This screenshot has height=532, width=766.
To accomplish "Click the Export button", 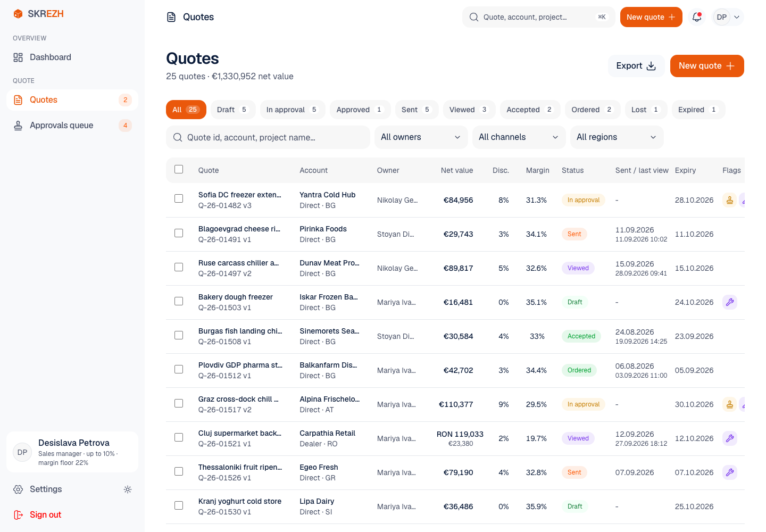I will tap(636, 66).
